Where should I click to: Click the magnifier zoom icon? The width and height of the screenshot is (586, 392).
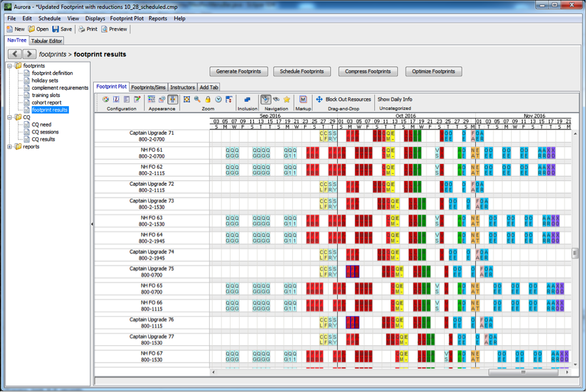[197, 100]
